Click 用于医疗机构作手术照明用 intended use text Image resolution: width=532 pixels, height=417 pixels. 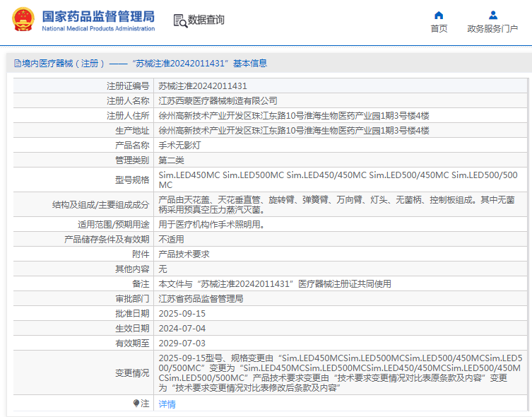point(211,225)
